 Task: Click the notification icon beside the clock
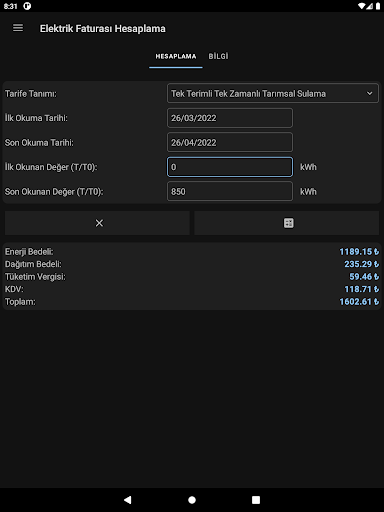tap(27, 6)
